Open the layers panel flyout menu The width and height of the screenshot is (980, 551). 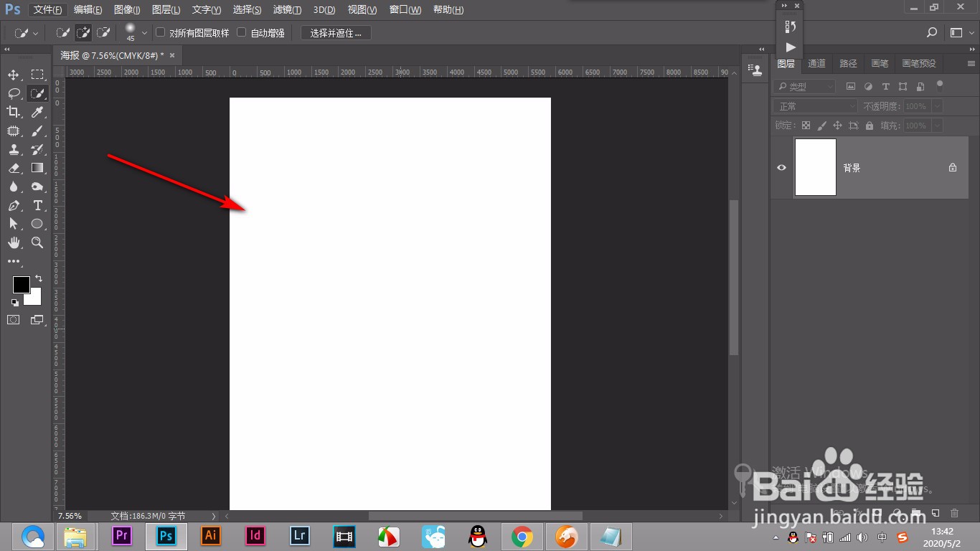pyautogui.click(x=971, y=63)
